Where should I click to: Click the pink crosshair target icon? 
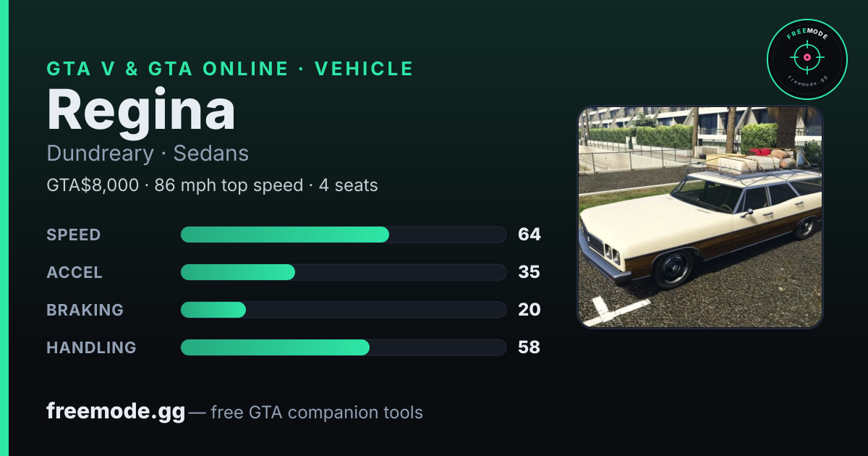(x=807, y=56)
